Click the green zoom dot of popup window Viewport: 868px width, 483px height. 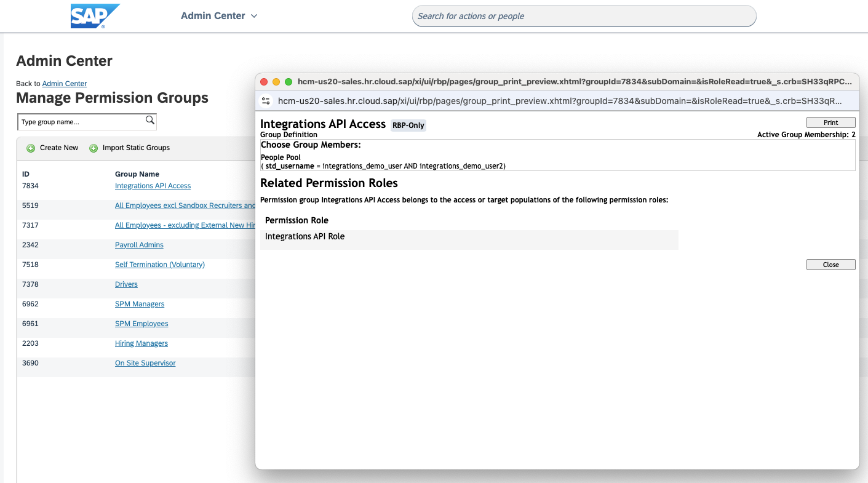click(x=288, y=82)
